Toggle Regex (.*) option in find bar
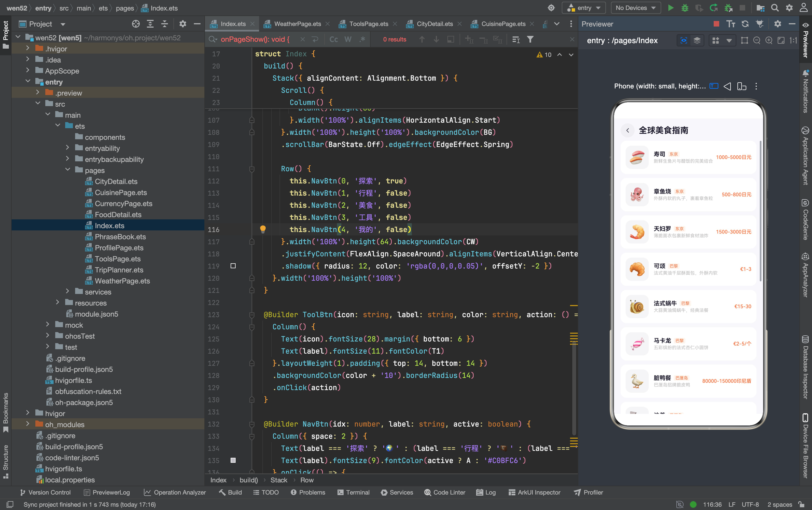812x510 pixels. tap(362, 40)
